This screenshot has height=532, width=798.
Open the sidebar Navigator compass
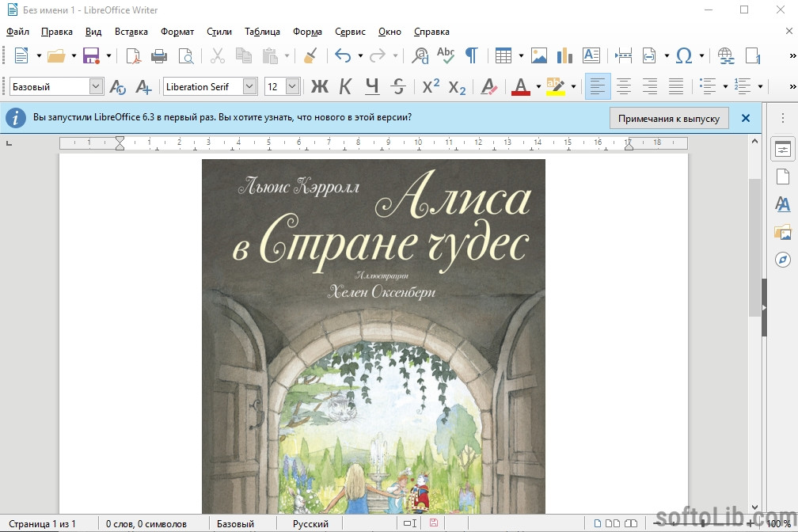783,260
